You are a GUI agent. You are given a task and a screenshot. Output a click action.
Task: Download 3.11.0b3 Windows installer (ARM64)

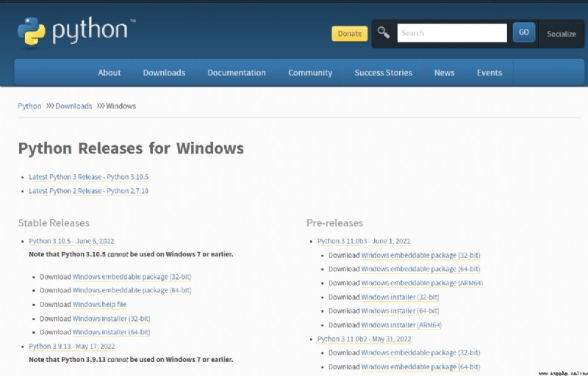coord(401,325)
